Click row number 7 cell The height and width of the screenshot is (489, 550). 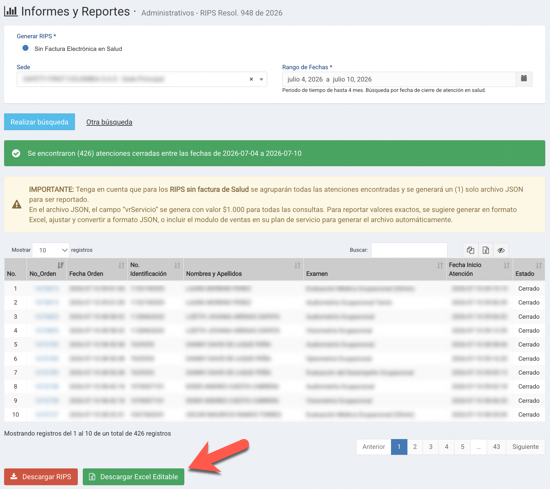[x=15, y=373]
